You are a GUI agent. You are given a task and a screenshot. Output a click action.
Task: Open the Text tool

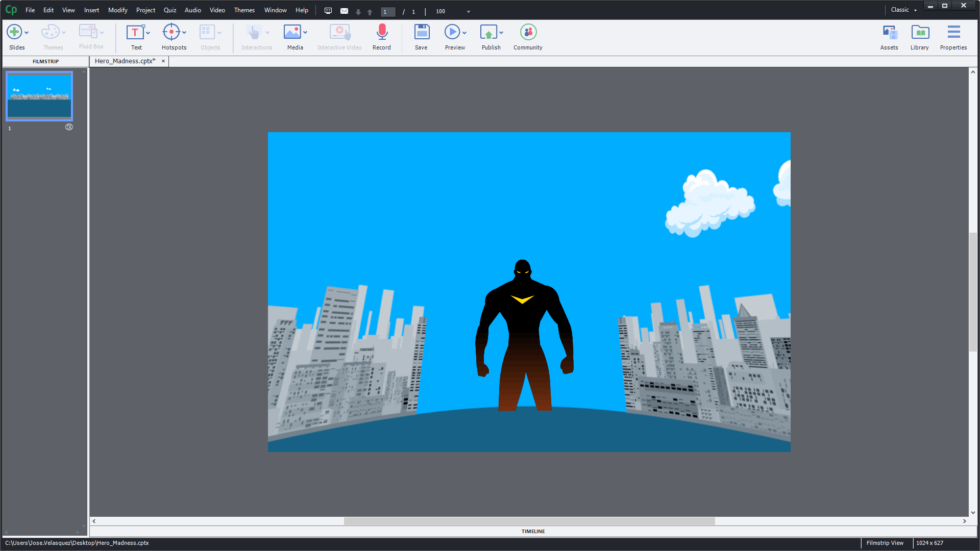point(135,32)
